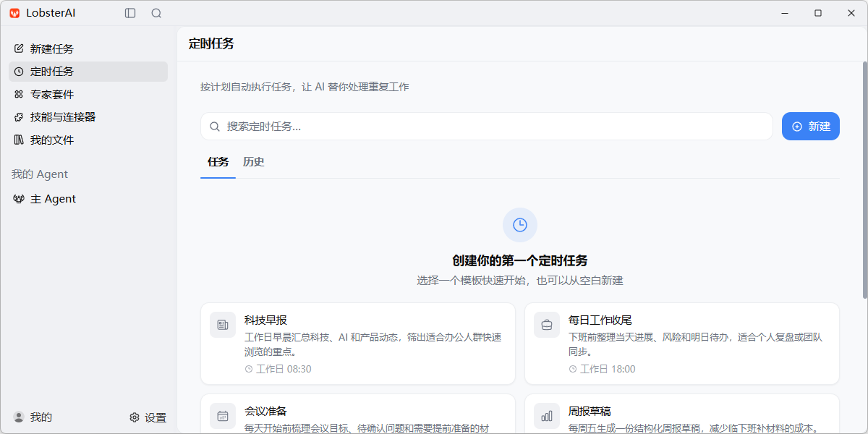The height and width of the screenshot is (434, 868).
Task: Click the 工作日 08:30 schedule text
Action: 284,369
